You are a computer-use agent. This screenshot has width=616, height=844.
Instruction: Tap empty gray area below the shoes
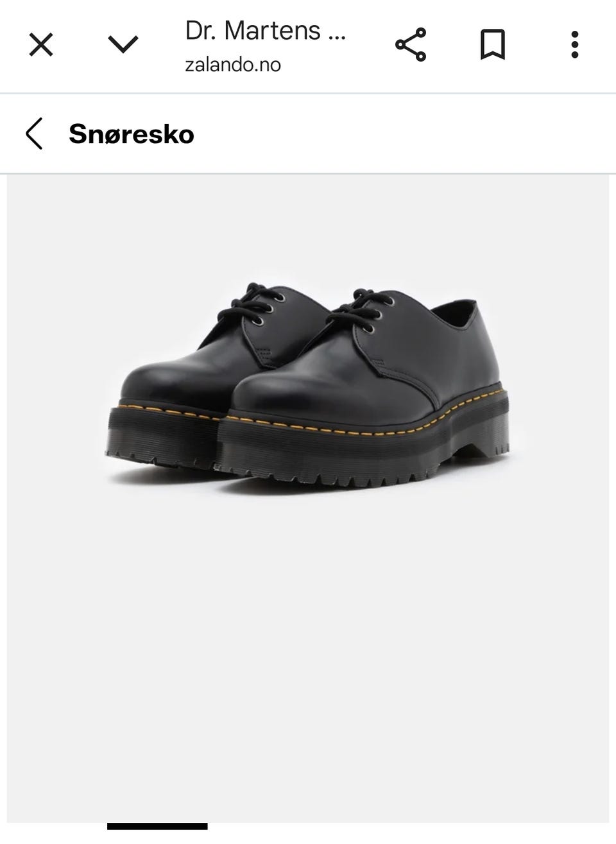click(308, 642)
